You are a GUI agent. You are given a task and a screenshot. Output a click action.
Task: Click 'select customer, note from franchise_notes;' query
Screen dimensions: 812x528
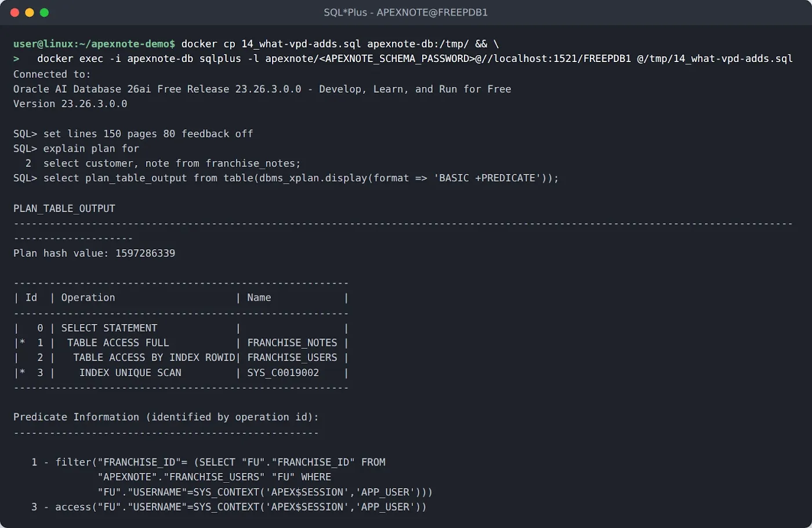[x=172, y=163]
